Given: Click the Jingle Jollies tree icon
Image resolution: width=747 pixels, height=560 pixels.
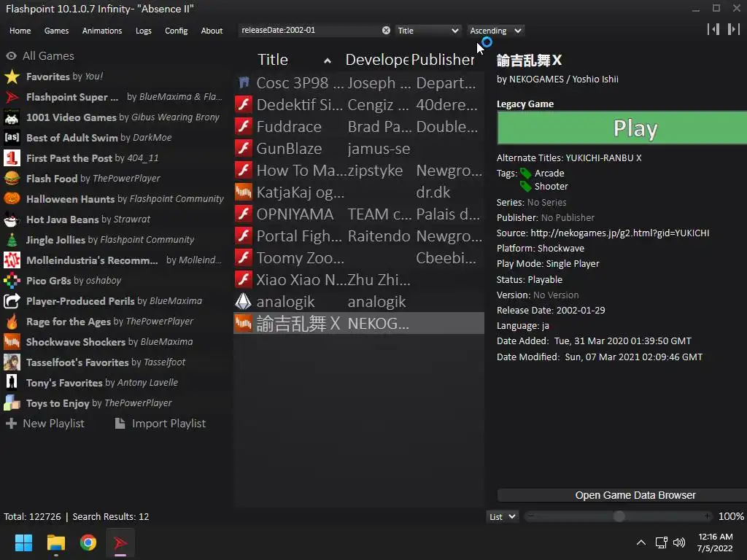Looking at the screenshot, I should click(12, 240).
